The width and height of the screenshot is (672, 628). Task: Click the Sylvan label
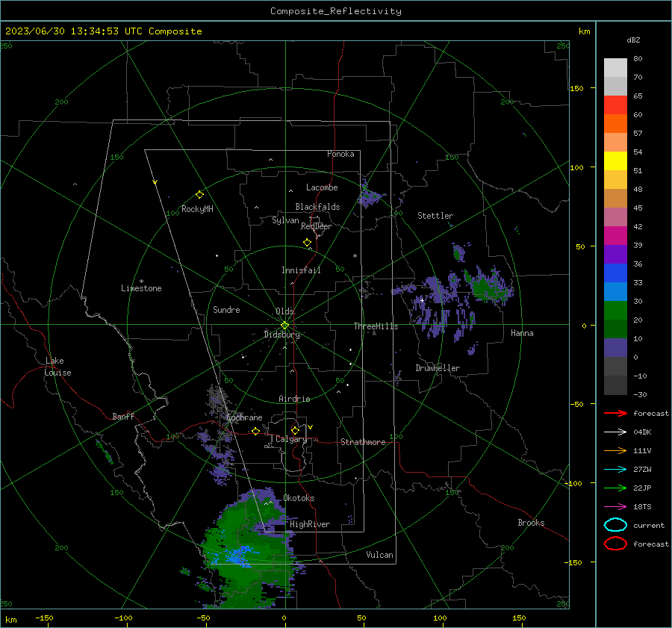click(285, 220)
